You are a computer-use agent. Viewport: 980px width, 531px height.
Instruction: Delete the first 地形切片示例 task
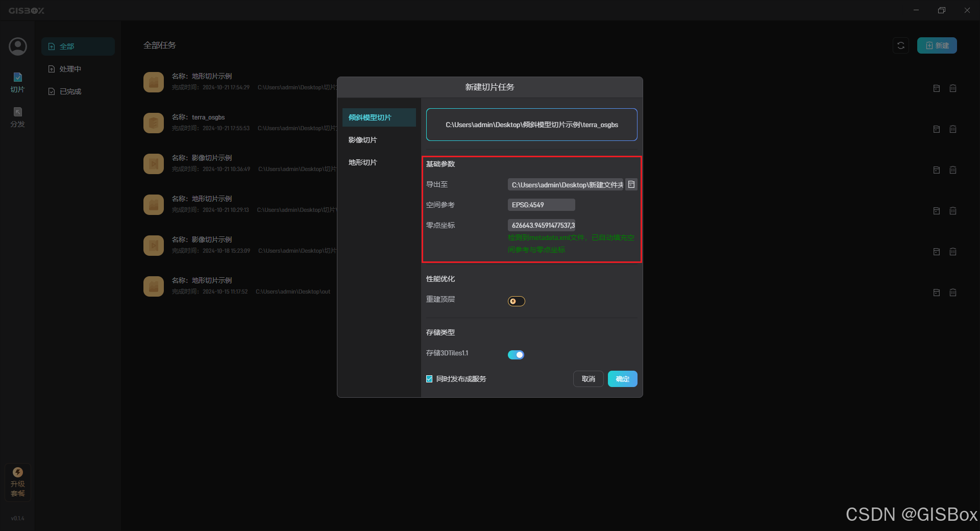click(x=953, y=88)
